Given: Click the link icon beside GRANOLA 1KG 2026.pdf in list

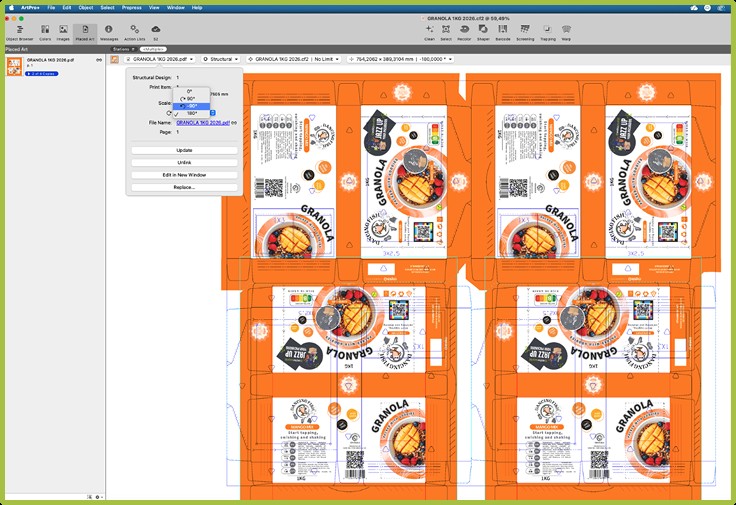Looking at the screenshot, I should click(x=99, y=60).
